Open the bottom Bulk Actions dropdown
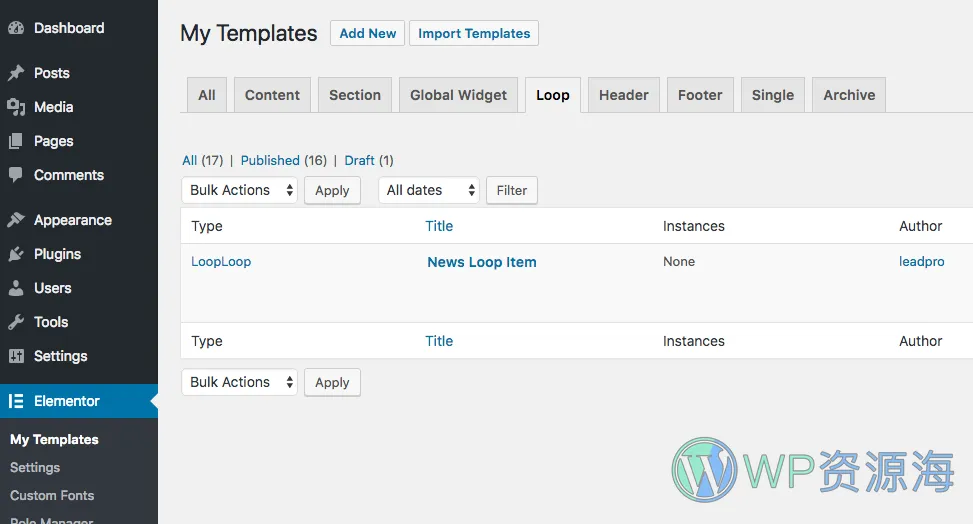Screen dimensions: 973x524 point(239,382)
